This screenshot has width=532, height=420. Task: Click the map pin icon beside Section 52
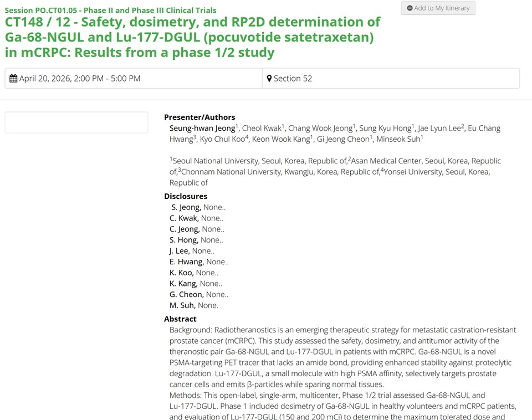pos(269,79)
